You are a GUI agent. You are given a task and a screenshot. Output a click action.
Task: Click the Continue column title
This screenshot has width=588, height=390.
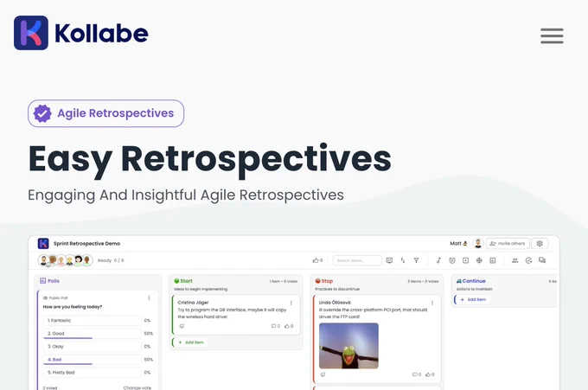[474, 281]
